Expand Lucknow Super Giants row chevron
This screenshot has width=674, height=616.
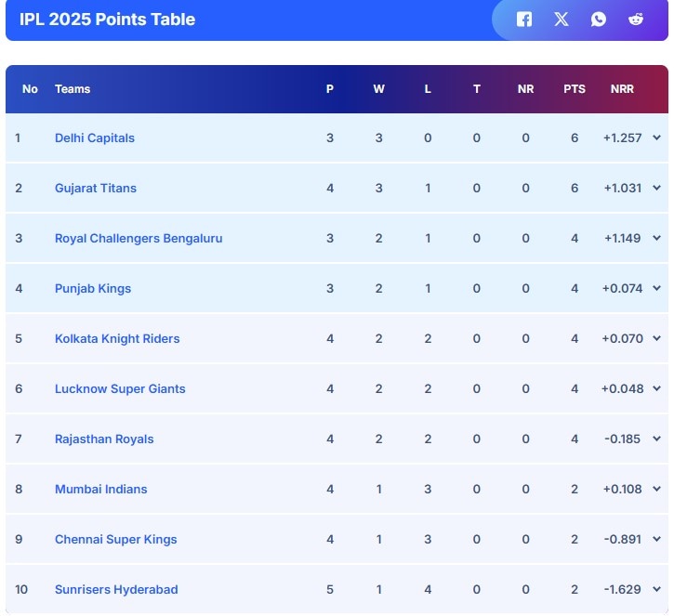click(656, 389)
